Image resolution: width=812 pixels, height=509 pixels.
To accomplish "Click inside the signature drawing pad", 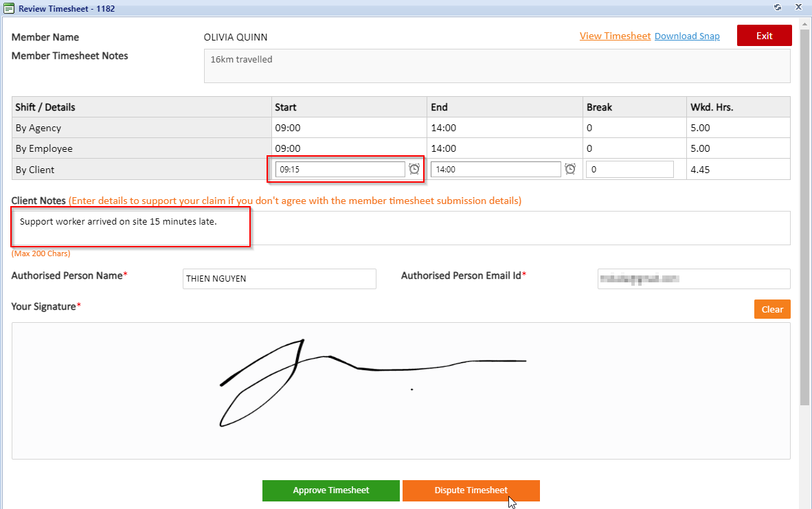I will 401,391.
